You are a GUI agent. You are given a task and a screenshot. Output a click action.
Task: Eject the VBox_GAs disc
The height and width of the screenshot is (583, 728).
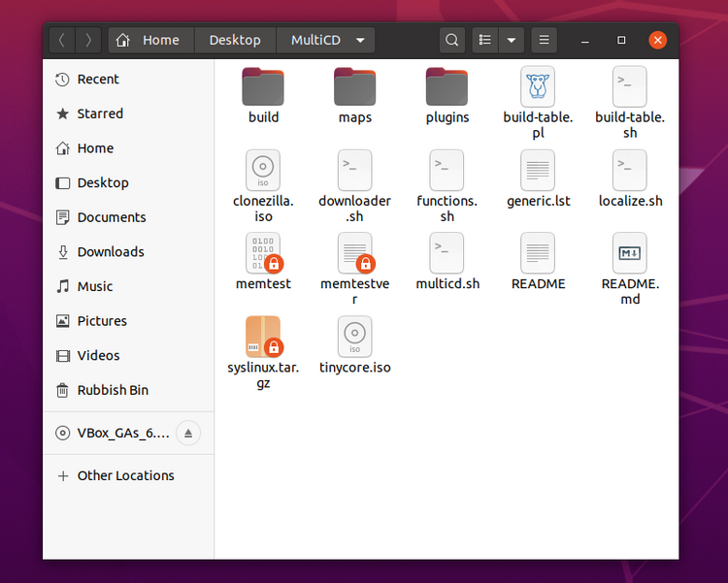tap(188, 433)
